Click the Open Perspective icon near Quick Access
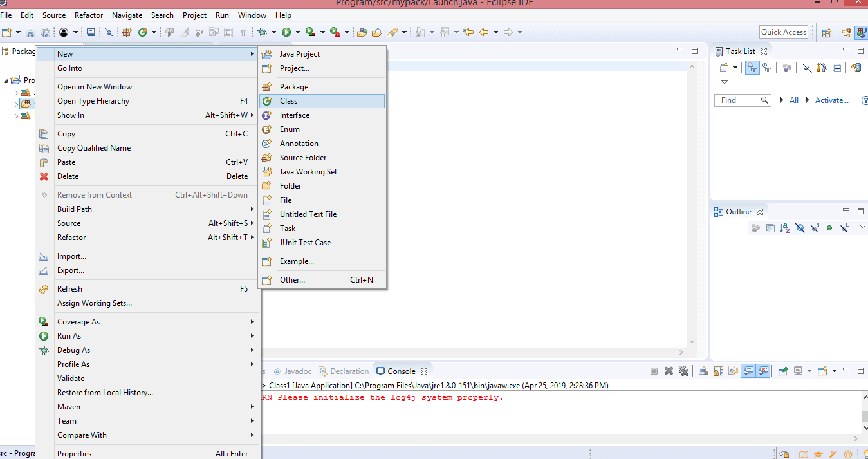Image resolution: width=868 pixels, height=459 pixels. [826, 33]
